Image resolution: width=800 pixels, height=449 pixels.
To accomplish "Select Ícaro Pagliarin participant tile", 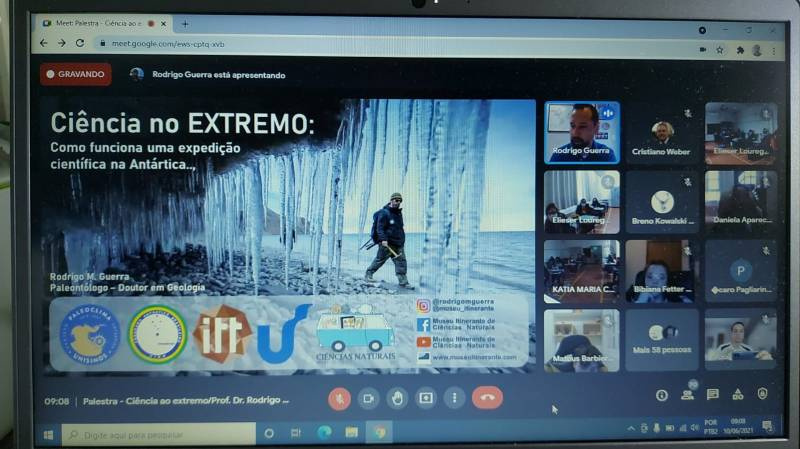I will [x=741, y=271].
